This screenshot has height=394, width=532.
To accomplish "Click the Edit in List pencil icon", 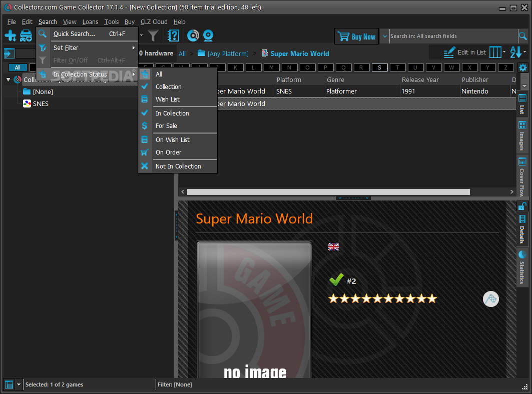I will pos(449,52).
